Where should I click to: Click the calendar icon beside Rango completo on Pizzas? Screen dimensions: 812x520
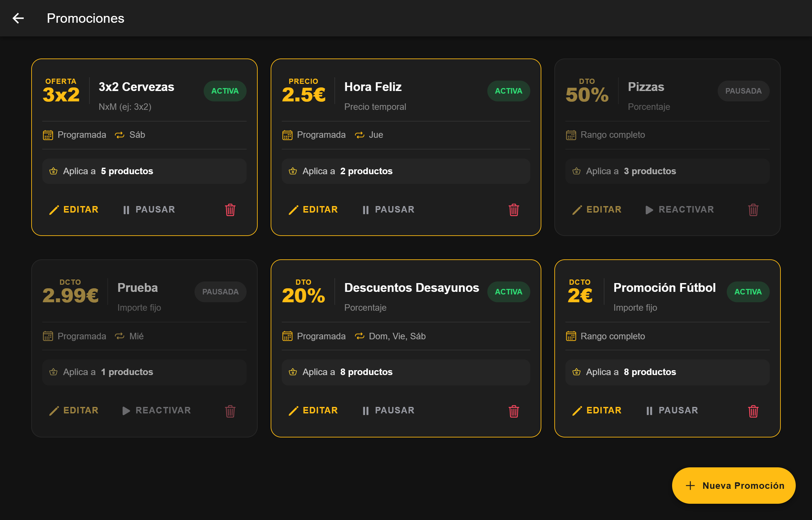click(571, 135)
